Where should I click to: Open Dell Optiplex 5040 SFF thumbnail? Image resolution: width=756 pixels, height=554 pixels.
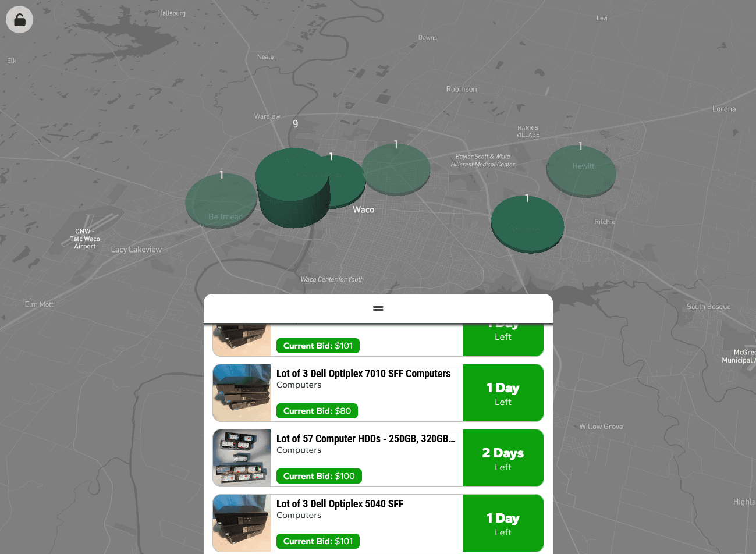coord(242,523)
